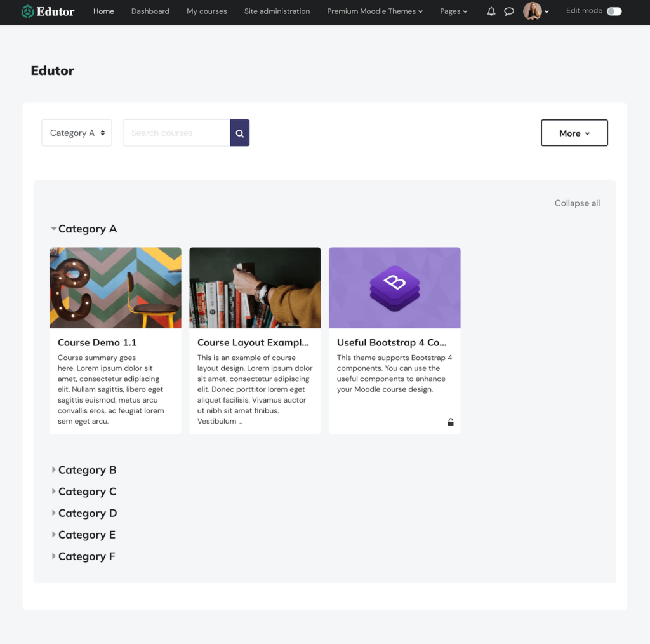Expand Category B
Viewport: 650px width, 644px height.
click(x=87, y=470)
